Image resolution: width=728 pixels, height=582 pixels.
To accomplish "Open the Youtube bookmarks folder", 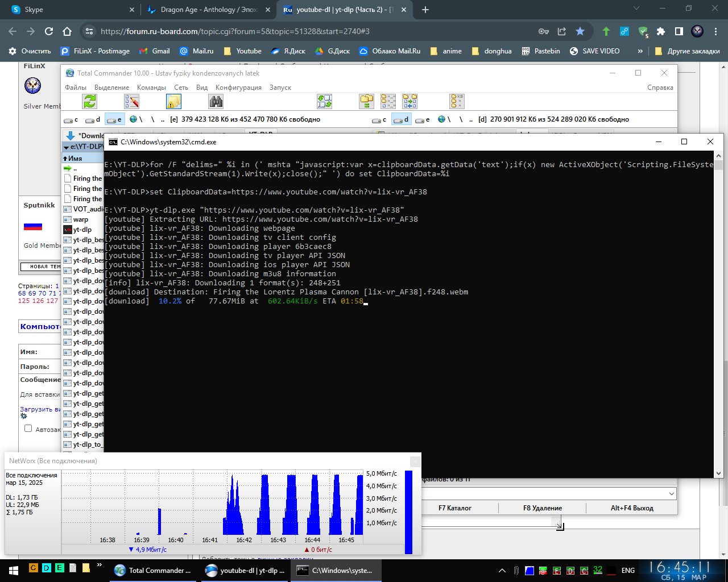I will 242,51.
